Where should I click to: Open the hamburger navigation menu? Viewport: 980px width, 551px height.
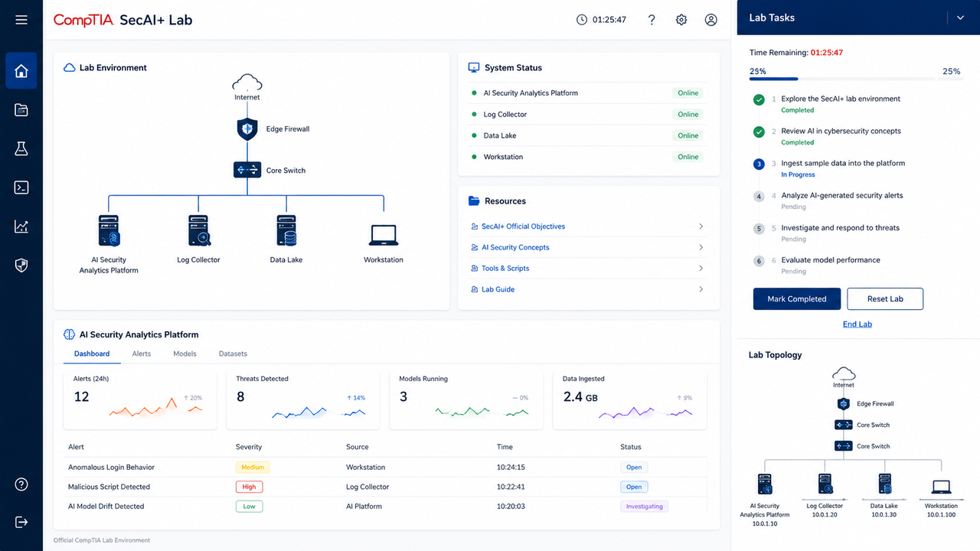tap(21, 20)
